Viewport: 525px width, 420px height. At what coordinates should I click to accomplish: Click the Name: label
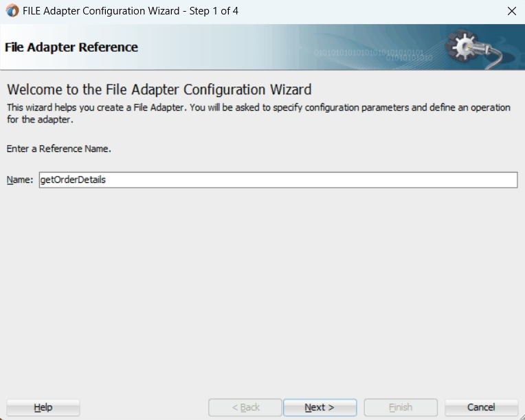pyautogui.click(x=20, y=180)
